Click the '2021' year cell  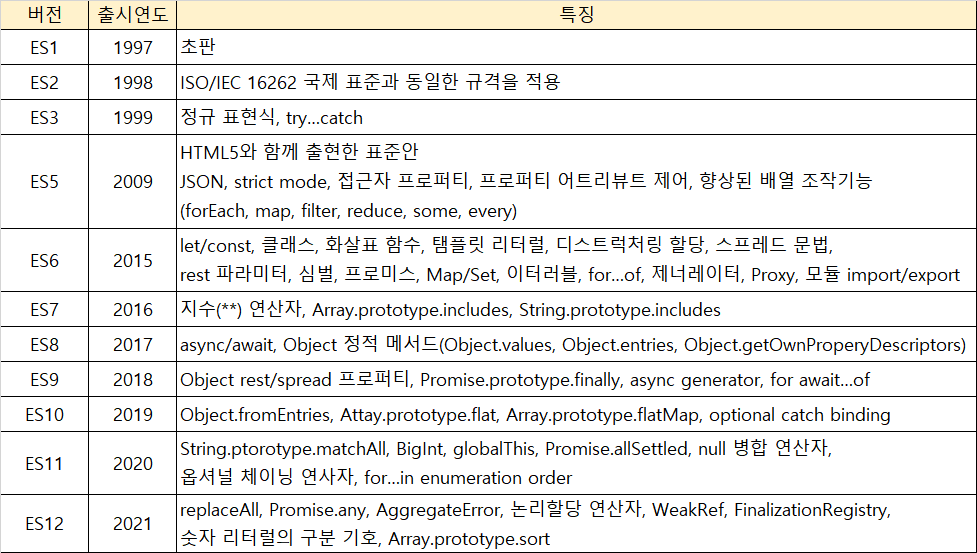coord(133,523)
